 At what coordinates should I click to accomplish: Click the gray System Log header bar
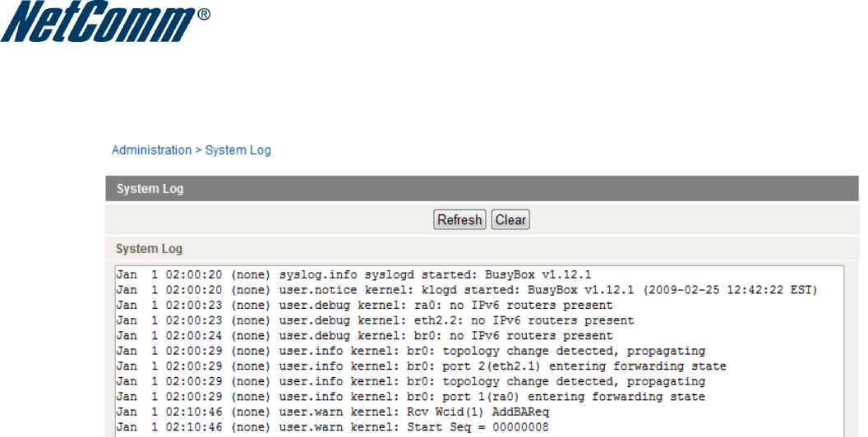coord(483,189)
